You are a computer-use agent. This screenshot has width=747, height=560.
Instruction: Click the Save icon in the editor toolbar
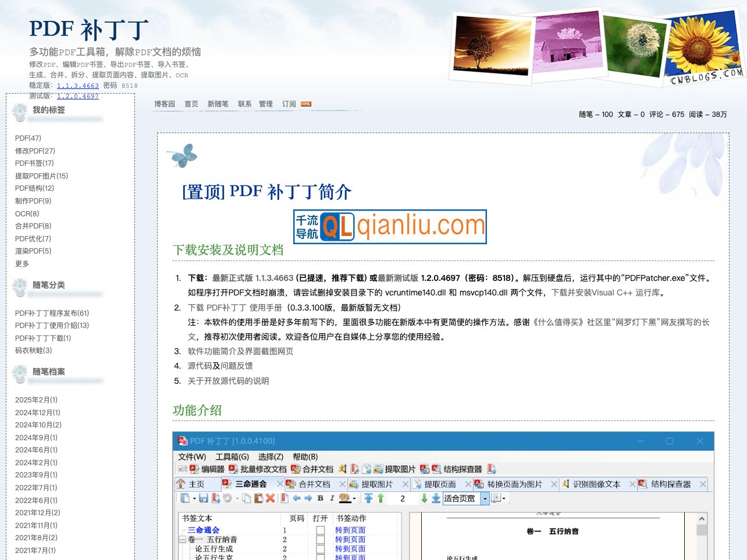(x=204, y=499)
